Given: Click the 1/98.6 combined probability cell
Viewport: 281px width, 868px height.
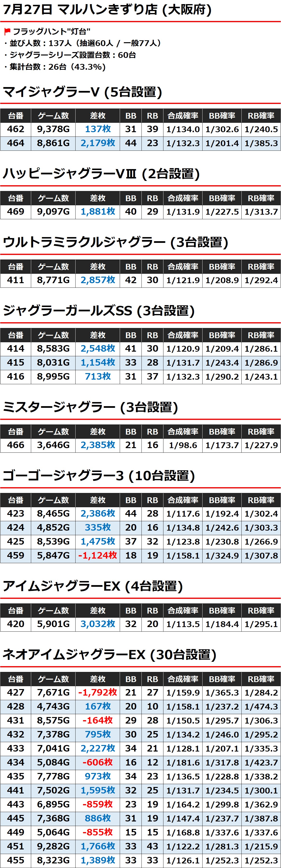Looking at the screenshot, I should (183, 445).
